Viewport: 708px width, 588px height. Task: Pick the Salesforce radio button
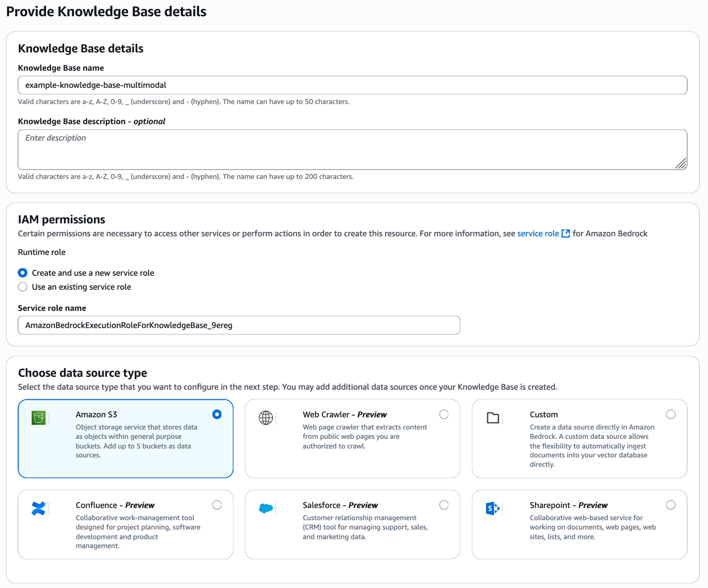[x=444, y=505]
